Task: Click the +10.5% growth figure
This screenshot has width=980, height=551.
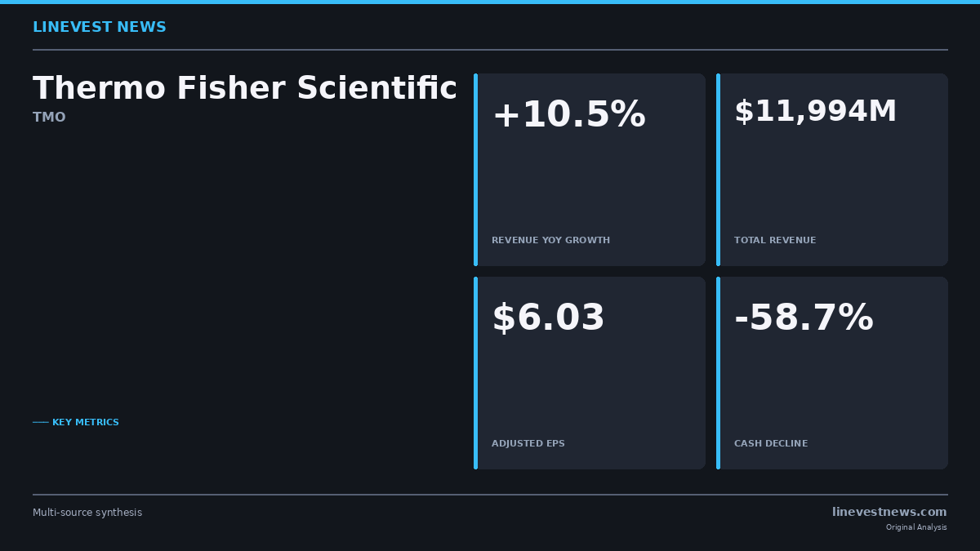Action: tap(568, 115)
